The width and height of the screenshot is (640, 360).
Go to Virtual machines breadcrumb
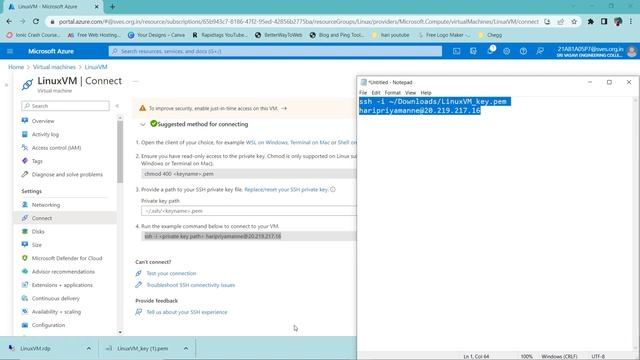[54, 67]
